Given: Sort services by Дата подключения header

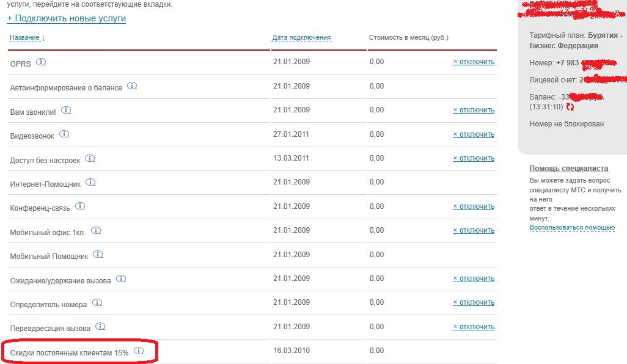Looking at the screenshot, I should point(301,38).
